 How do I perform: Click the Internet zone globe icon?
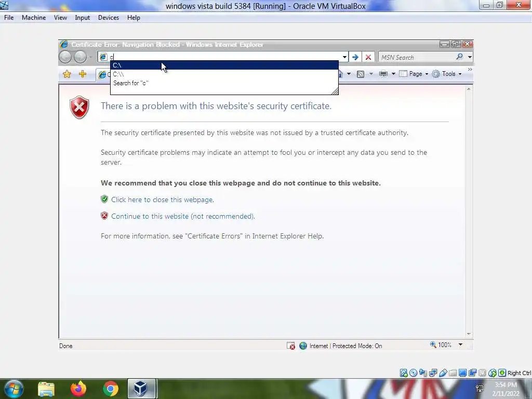coord(303,345)
